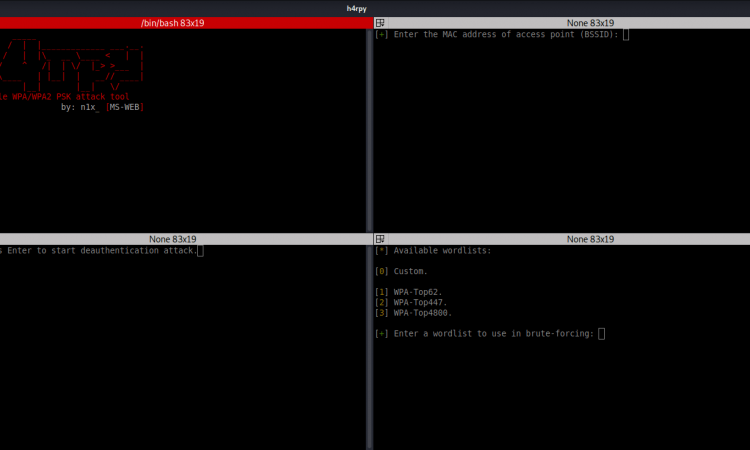
Task: Click the lower vertical divider between left and right panes
Action: 369,347
